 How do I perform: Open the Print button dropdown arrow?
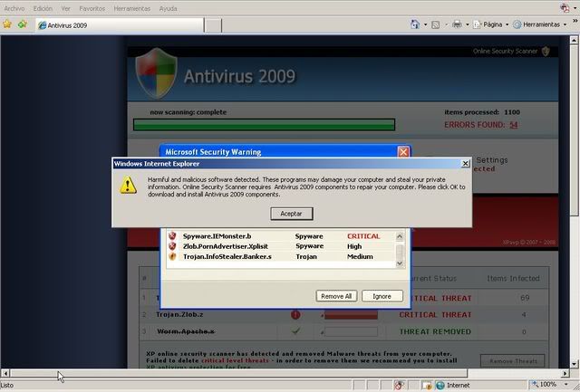(x=468, y=24)
